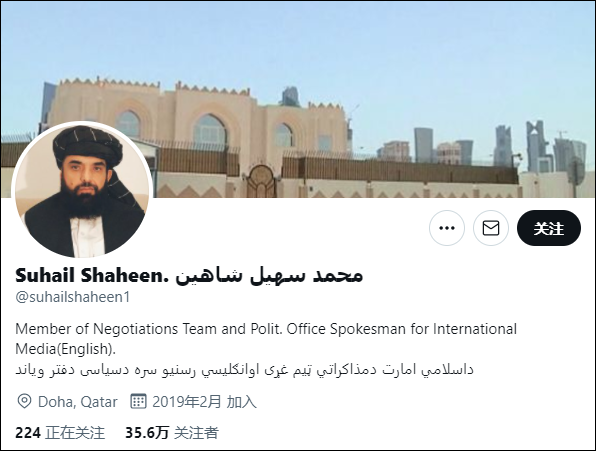The height and width of the screenshot is (451, 596).
Task: Click the envelope message icon
Action: point(491,228)
